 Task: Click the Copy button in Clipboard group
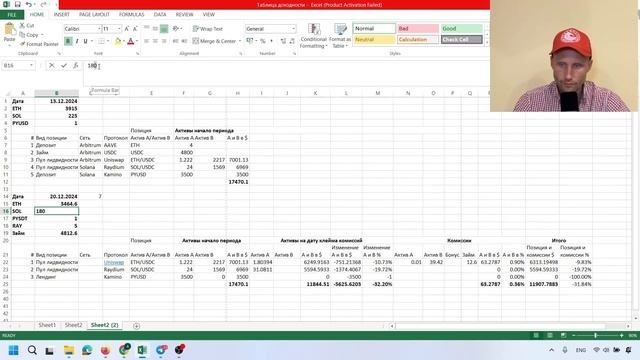pyautogui.click(x=29, y=35)
